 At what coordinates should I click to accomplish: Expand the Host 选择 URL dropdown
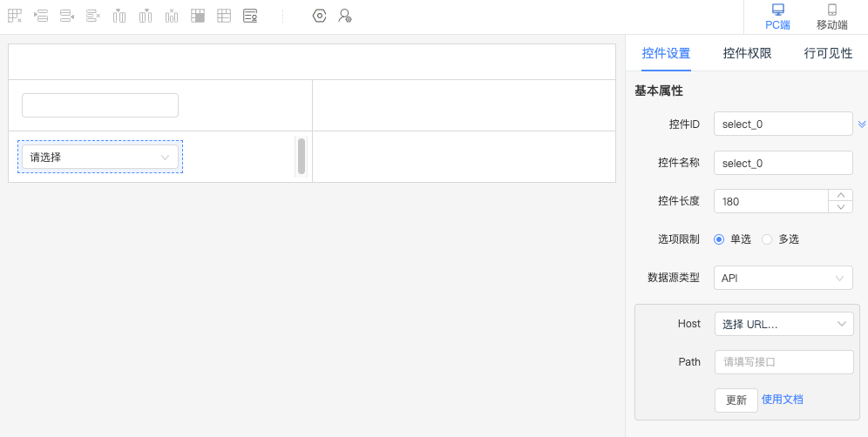783,324
